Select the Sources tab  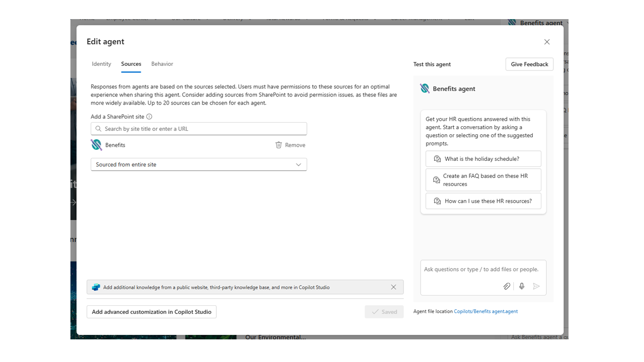(x=131, y=64)
